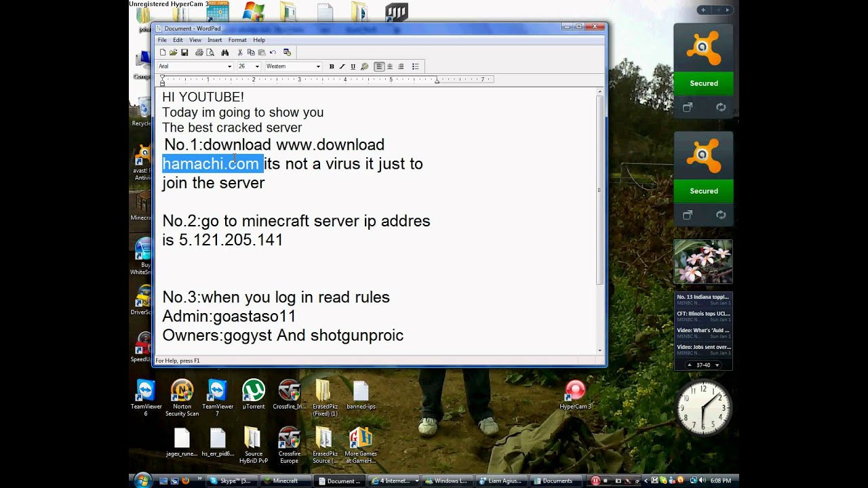Click the Windows Start orb
868x488 pixels.
(x=142, y=481)
